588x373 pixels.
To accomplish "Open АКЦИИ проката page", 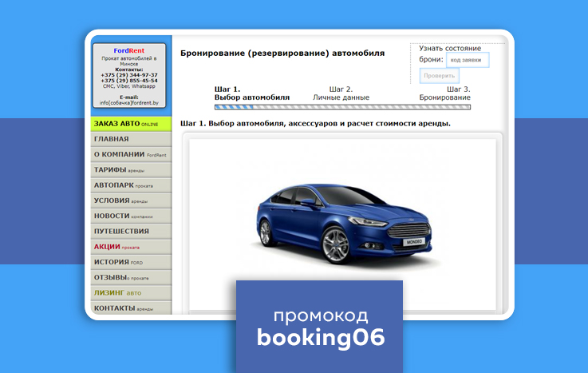I will (131, 247).
